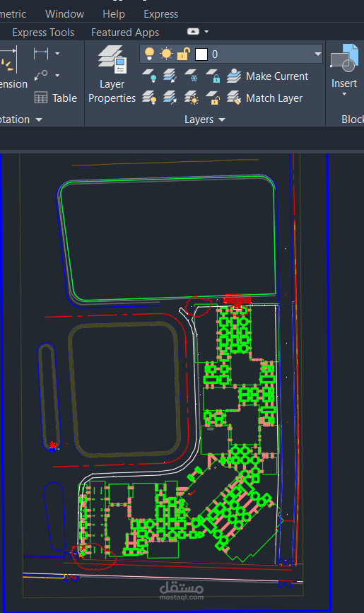This screenshot has width=364, height=613.
Task: Select the Linear dimension tool icon
Action: (41, 53)
